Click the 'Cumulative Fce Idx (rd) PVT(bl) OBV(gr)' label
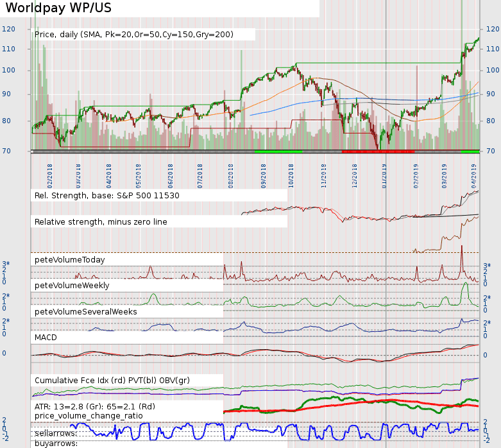The image size is (501, 448). 112,380
